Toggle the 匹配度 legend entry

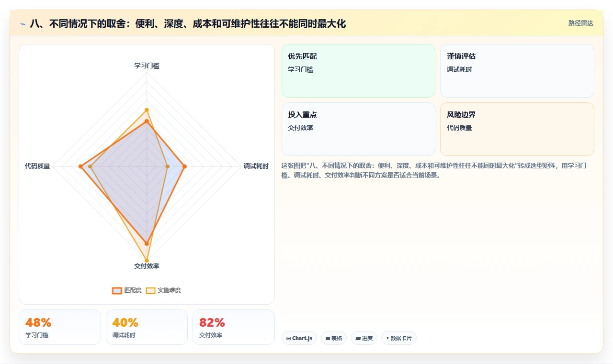click(127, 290)
